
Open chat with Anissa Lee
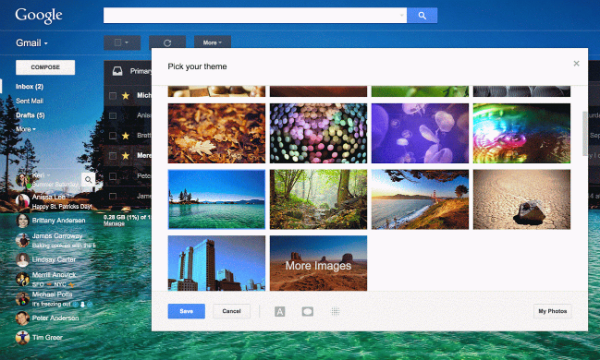[55, 201]
